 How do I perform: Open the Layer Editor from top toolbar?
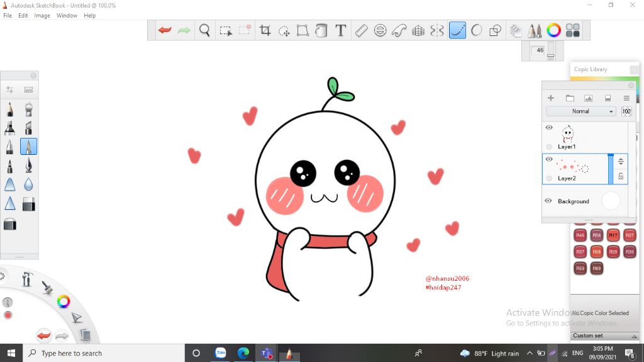516,30
